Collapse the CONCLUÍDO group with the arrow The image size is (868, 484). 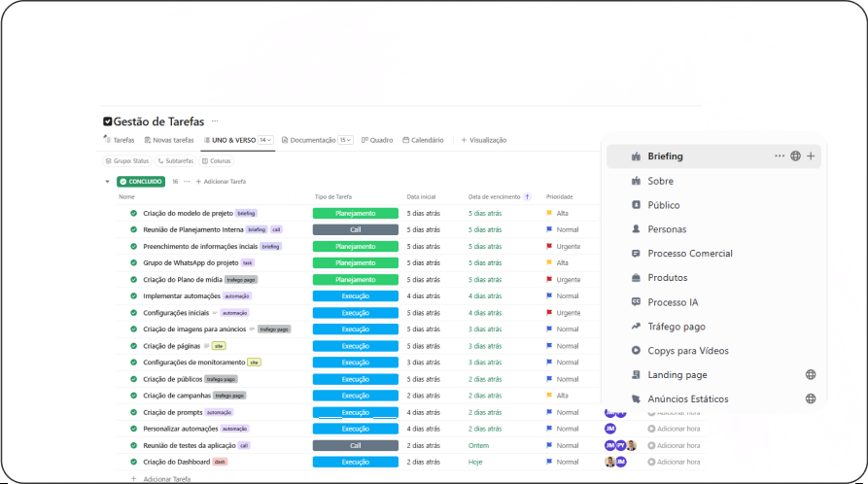[107, 182]
